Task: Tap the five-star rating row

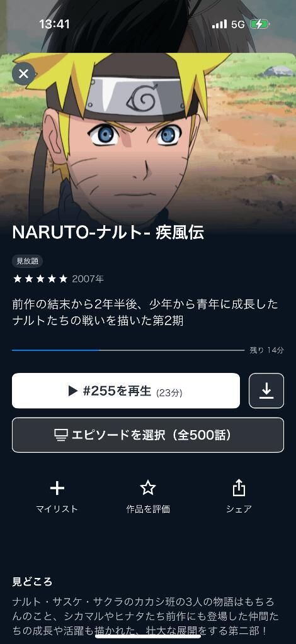Action: pos(40,279)
